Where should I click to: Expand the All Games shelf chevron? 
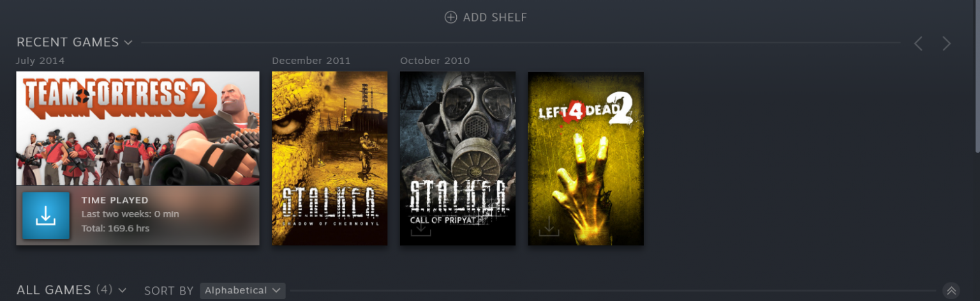click(x=122, y=291)
